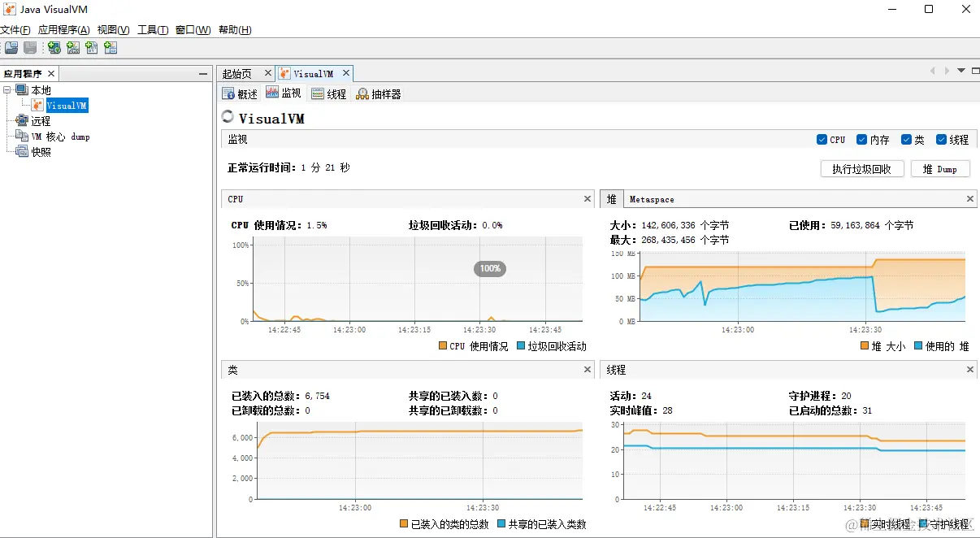Click the 堆 大小 legend swatch
This screenshot has height=538, width=980.
[x=865, y=346]
